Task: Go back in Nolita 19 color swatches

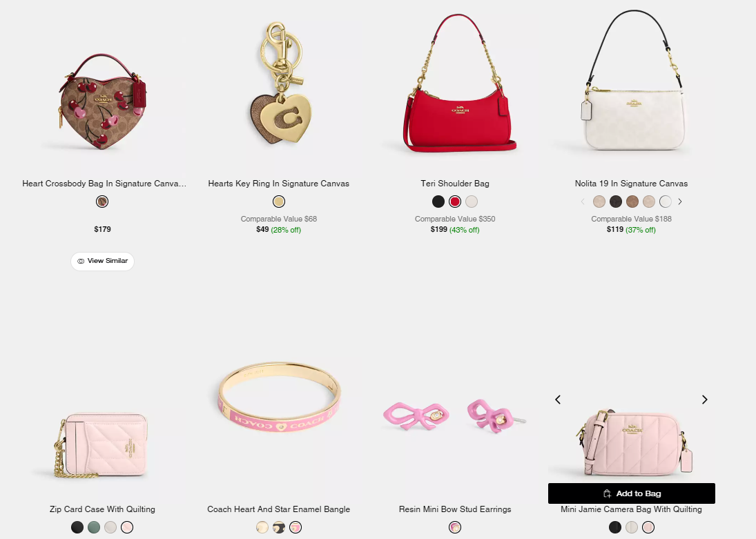Action: 583,202
